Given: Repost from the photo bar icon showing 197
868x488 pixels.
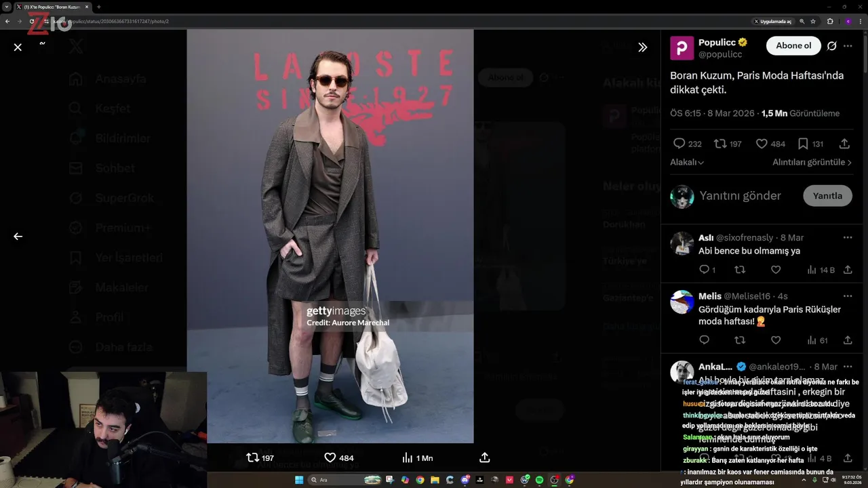Looking at the screenshot, I should 252,457.
